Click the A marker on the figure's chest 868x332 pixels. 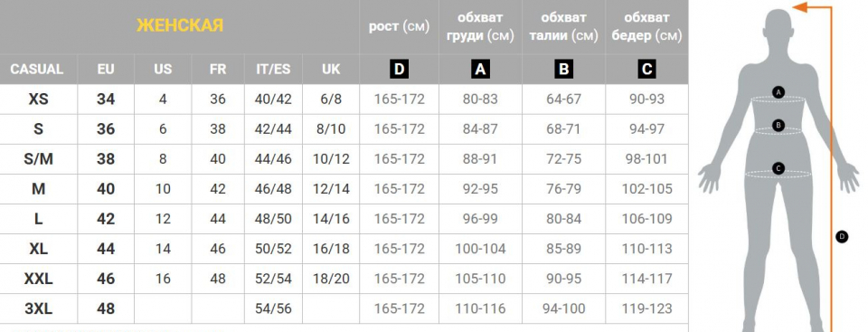pos(778,92)
